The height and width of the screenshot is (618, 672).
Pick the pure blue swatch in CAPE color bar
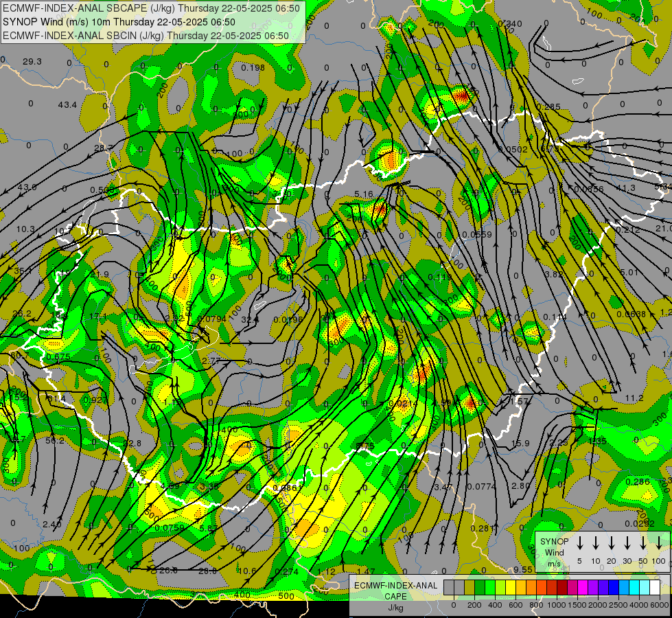(614, 588)
